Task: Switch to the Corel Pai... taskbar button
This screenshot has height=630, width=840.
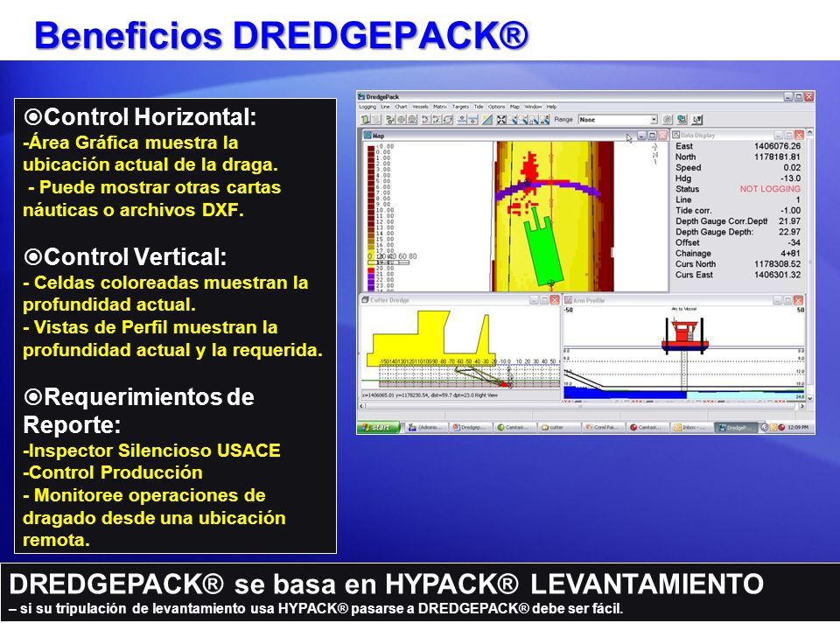Action: coord(604,427)
